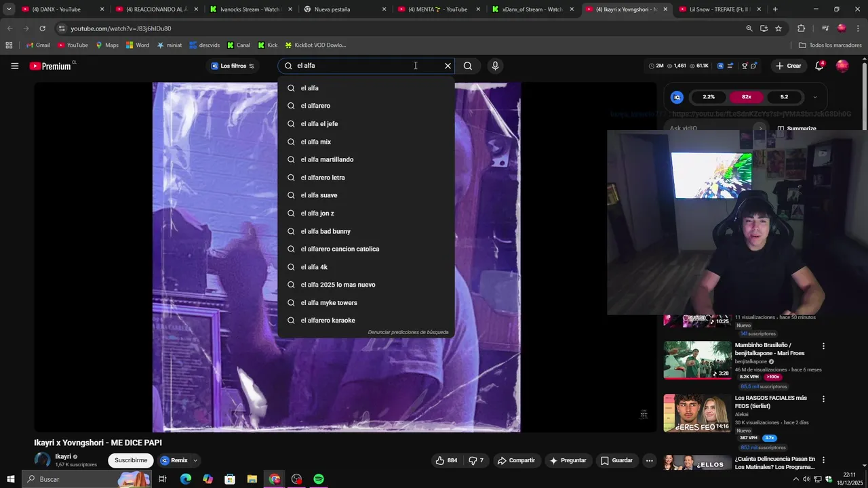
Task: Open options for Los RASGOS FACIALES video
Action: point(824,399)
